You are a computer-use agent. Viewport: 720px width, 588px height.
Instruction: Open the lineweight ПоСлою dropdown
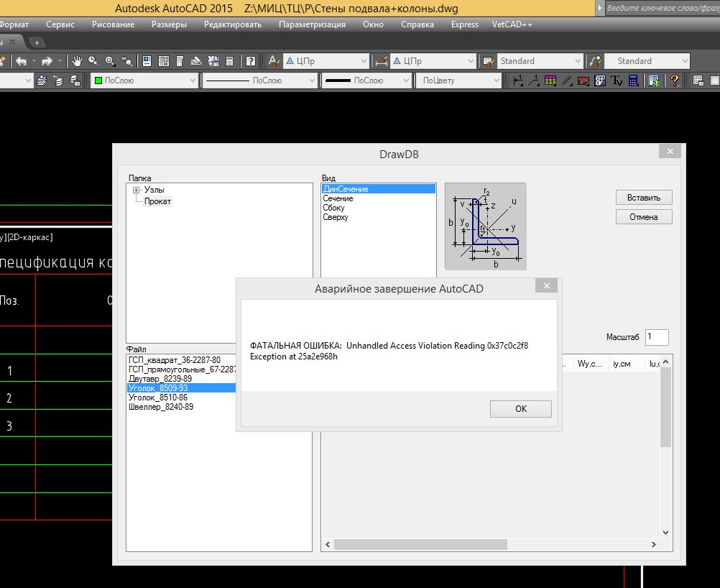click(366, 81)
